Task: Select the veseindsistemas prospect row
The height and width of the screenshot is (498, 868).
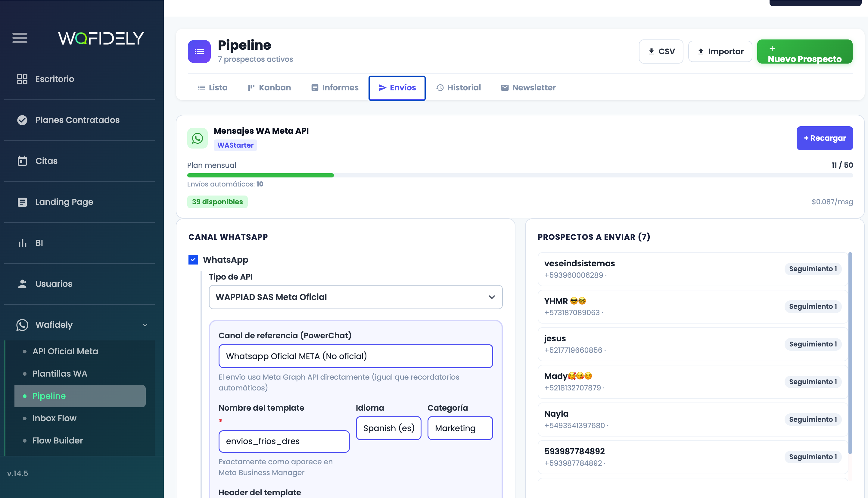Action: point(692,269)
